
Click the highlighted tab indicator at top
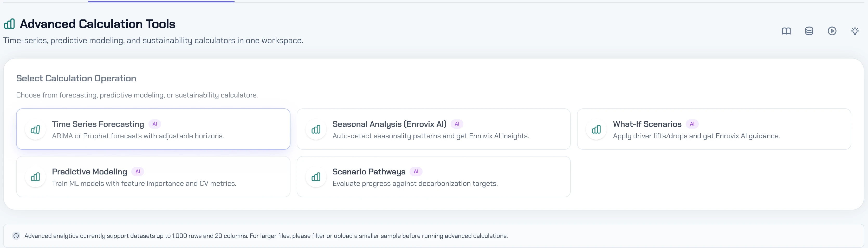[x=161, y=2]
